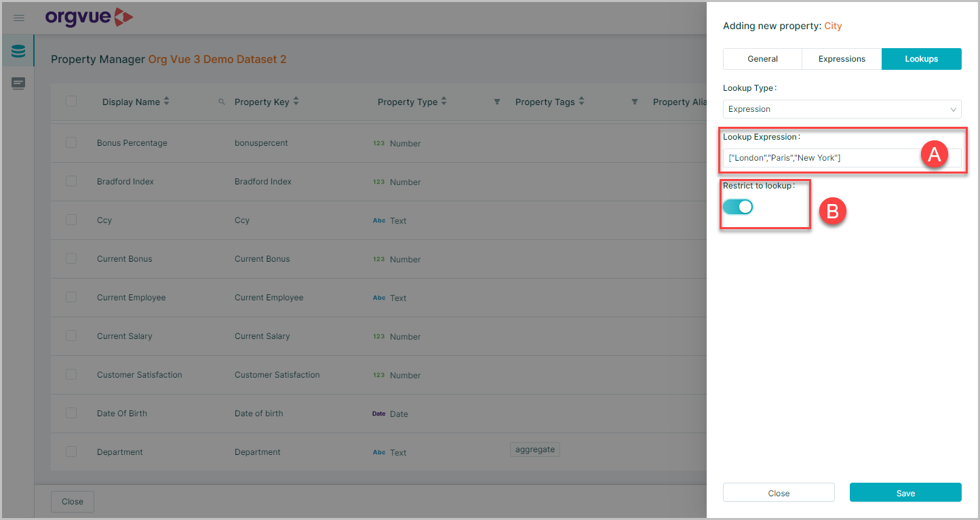Expand the Lookup Type dropdown
Screen dimensions: 980x520
pyautogui.click(x=842, y=109)
